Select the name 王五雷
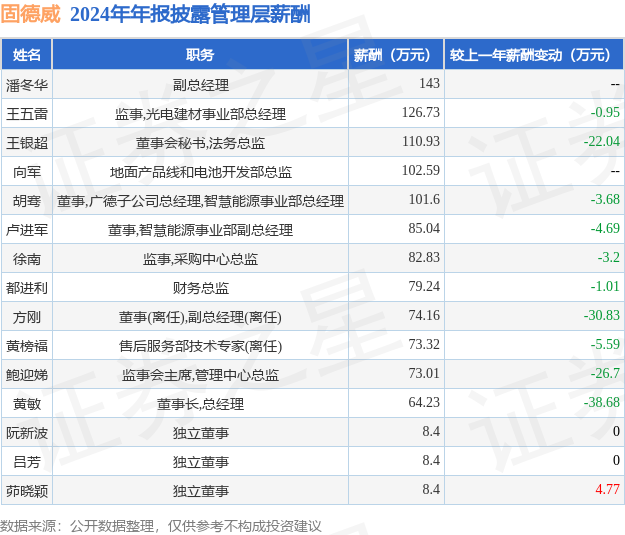Image resolution: width=625 pixels, height=535 pixels. tap(27, 114)
